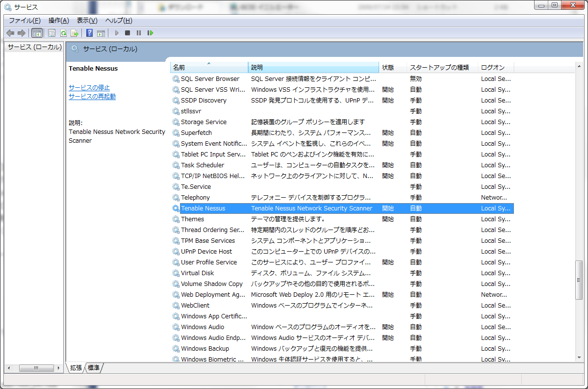The image size is (588, 389).
Task: Open Help using the question mark icon
Action: coord(89,33)
